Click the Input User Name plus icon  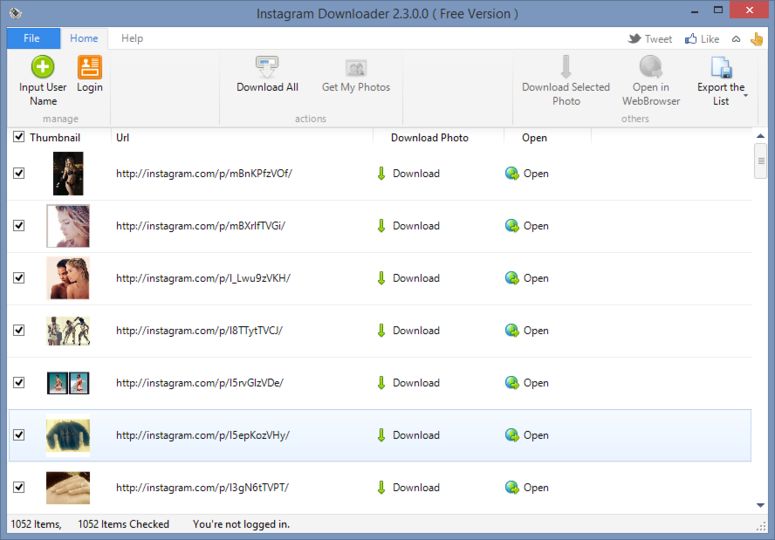43,67
